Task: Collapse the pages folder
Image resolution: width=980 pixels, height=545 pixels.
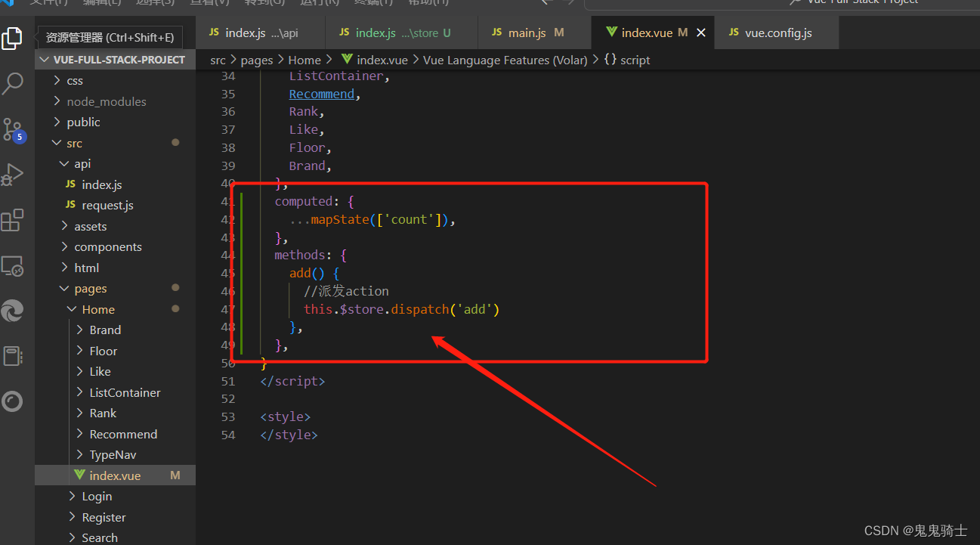Action: (115, 288)
